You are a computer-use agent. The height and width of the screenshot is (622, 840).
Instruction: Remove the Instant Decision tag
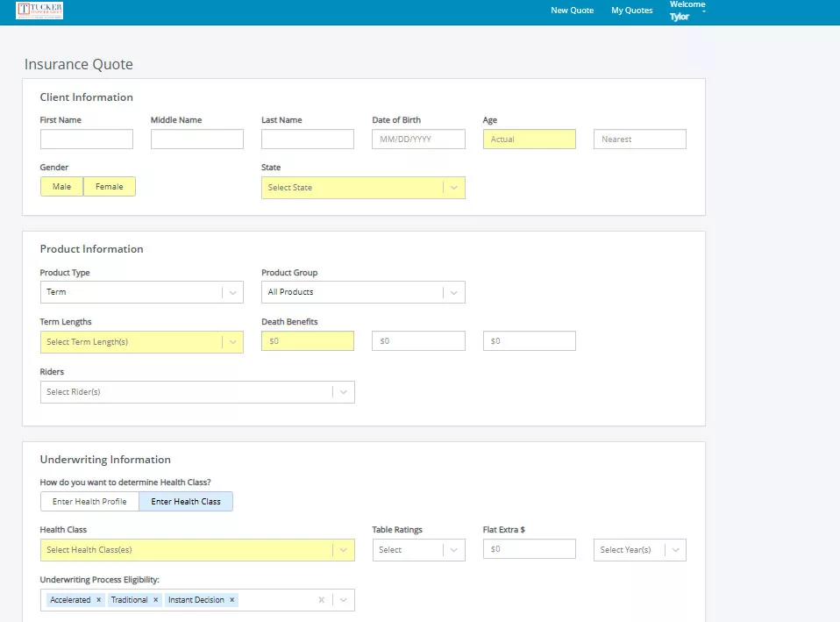point(232,600)
